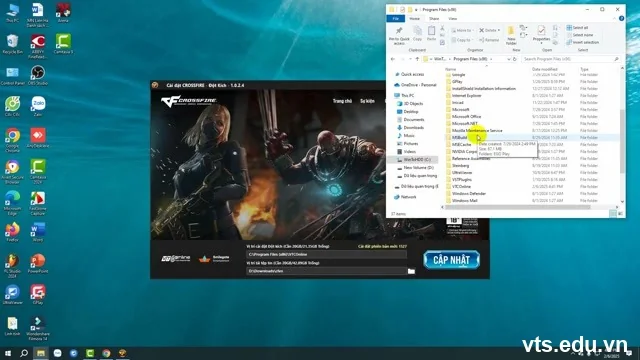Screen dimensions: 640x360
Task: Click the Search Program Files (x86) field
Action: point(571,59)
